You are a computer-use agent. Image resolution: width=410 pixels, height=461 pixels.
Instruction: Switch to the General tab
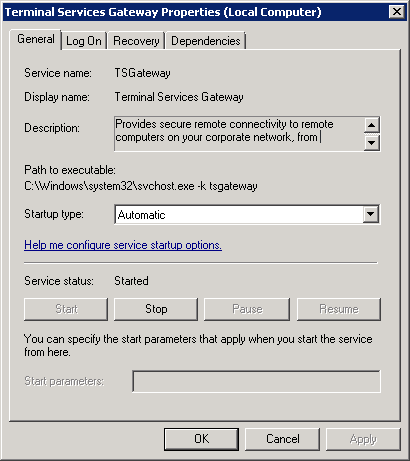[36, 39]
